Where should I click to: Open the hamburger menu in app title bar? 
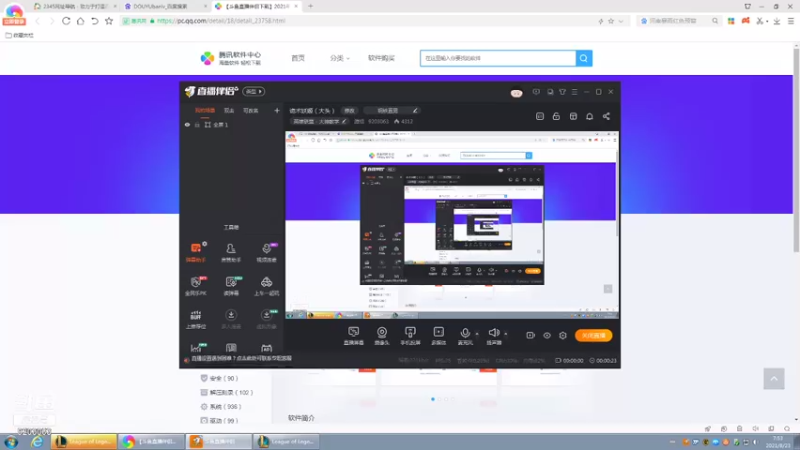pos(574,92)
